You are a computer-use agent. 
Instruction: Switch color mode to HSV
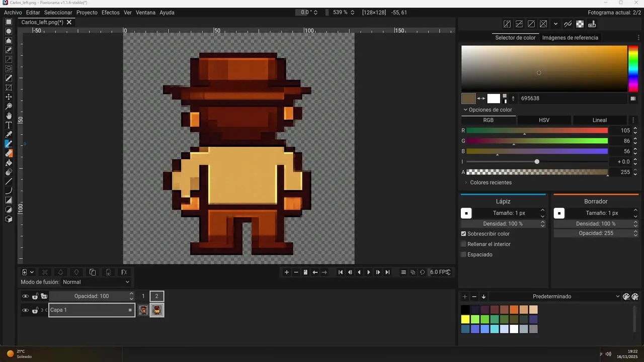(544, 120)
